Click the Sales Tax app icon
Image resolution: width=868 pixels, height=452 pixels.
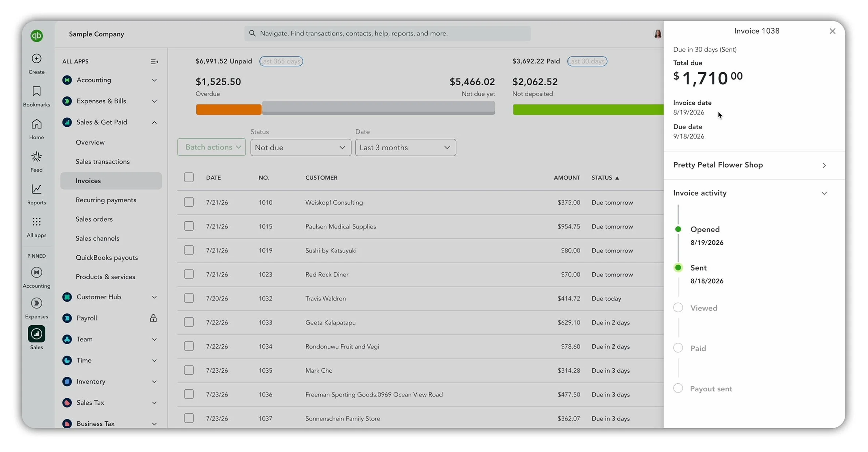pos(67,403)
